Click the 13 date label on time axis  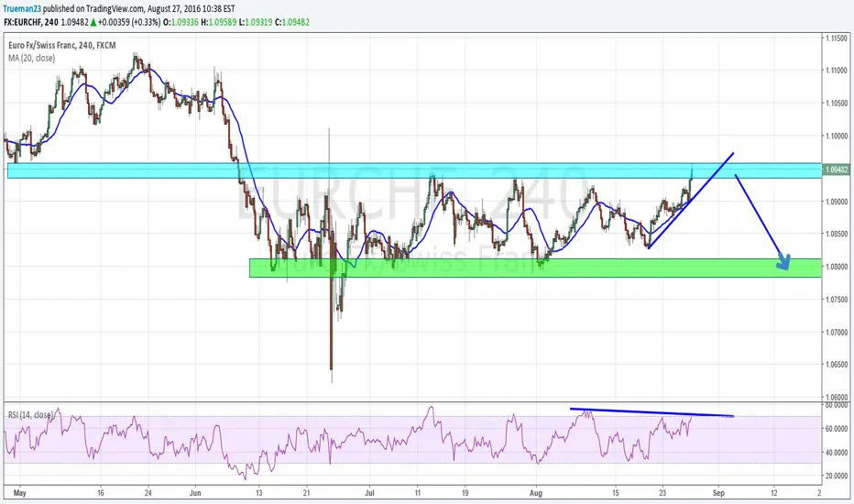(x=259, y=493)
